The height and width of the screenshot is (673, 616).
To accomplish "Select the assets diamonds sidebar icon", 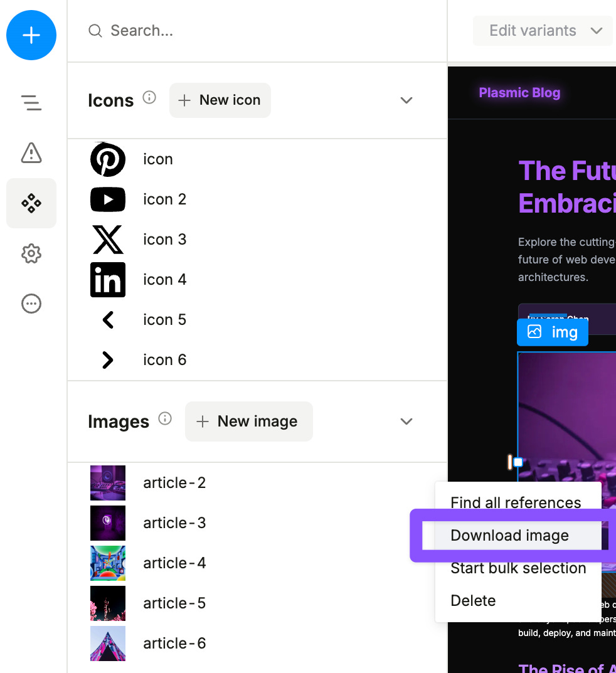I will point(31,203).
